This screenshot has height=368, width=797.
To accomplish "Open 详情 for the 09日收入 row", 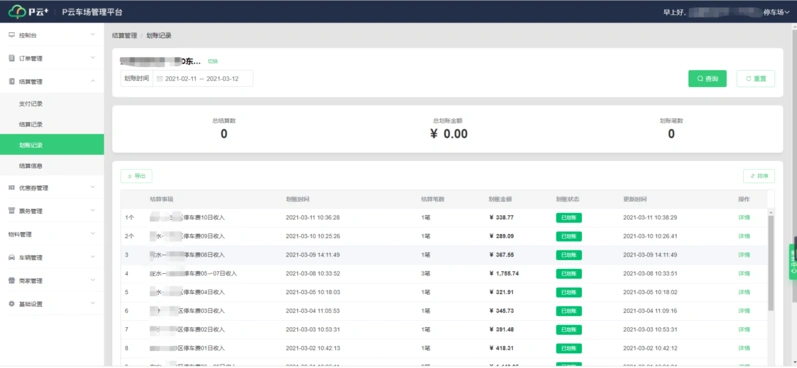I will tap(744, 236).
